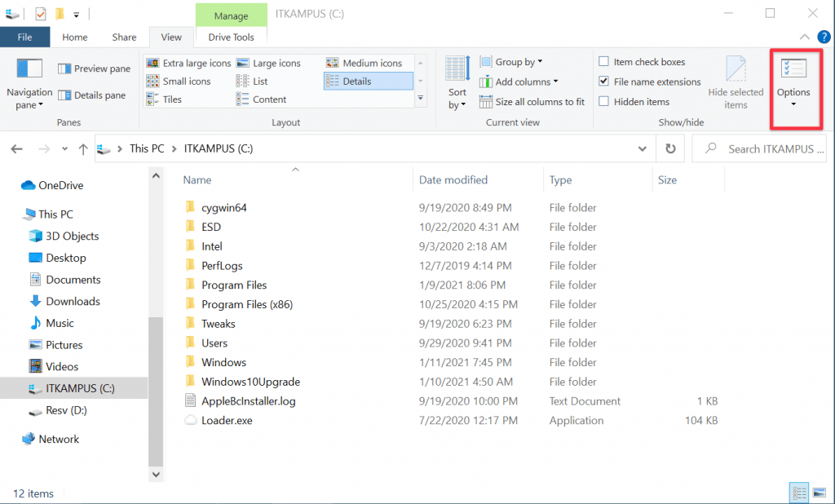Click the chevron after This PC in path
This screenshot has width=835, height=504.
pos(175,148)
